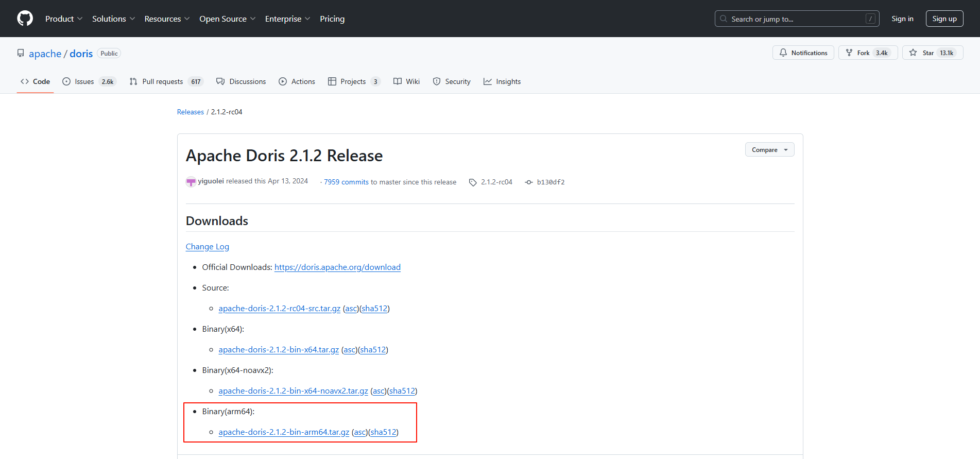Image resolution: width=980 pixels, height=459 pixels.
Task: Click the commit icon next to b130df2
Action: tap(529, 182)
